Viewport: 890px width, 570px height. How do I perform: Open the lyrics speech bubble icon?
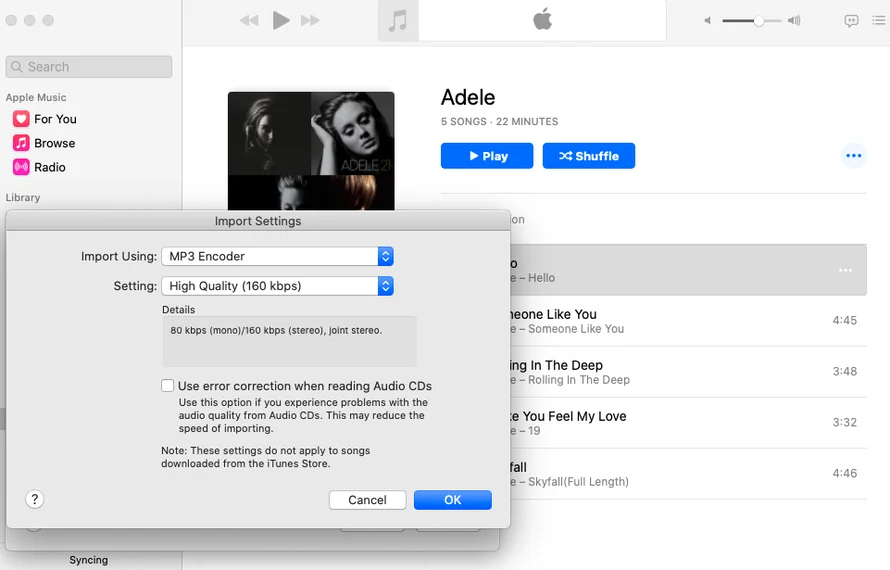851,20
